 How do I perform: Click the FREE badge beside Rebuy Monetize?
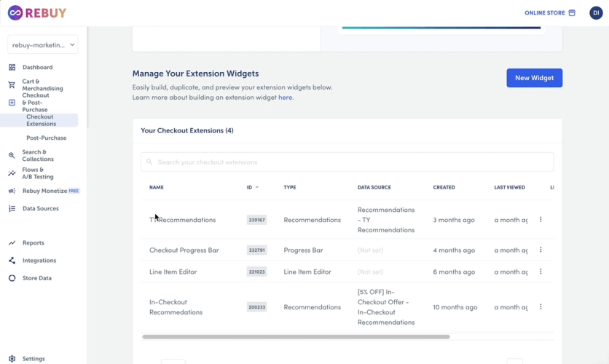coord(74,191)
